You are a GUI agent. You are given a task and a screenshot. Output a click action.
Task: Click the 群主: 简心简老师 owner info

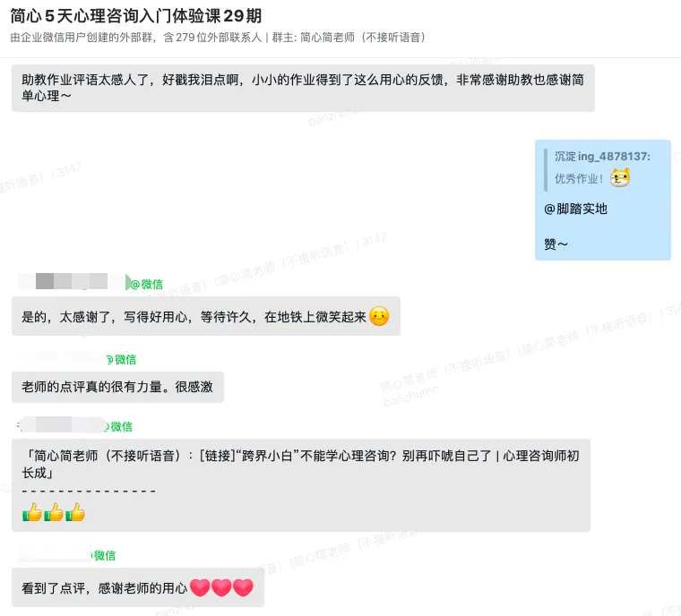349,38
